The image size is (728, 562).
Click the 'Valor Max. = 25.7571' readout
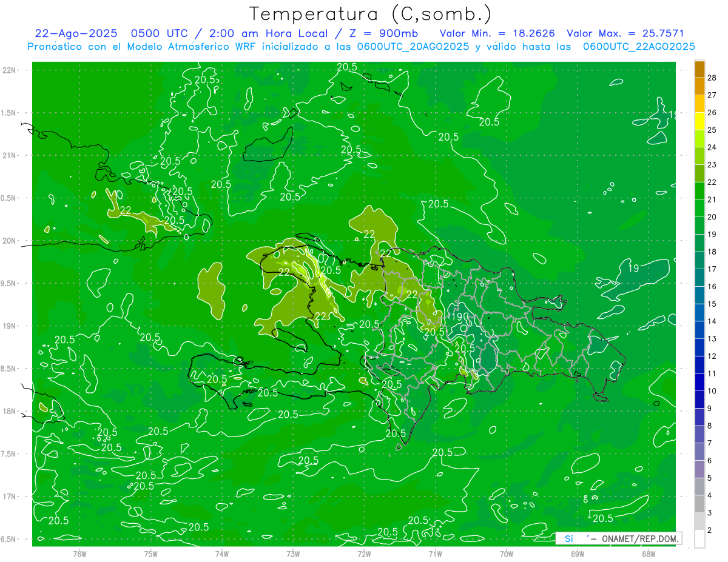(625, 34)
